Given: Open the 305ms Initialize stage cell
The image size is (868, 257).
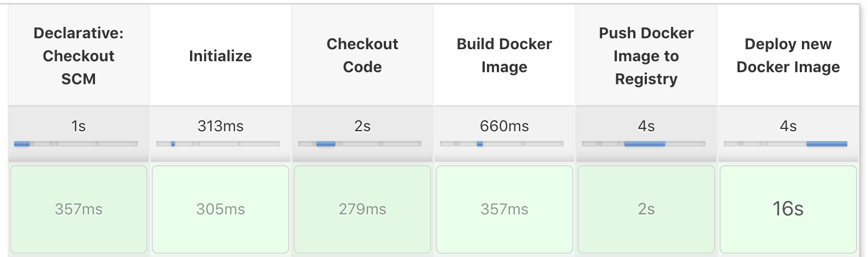Looking at the screenshot, I should point(221,209).
